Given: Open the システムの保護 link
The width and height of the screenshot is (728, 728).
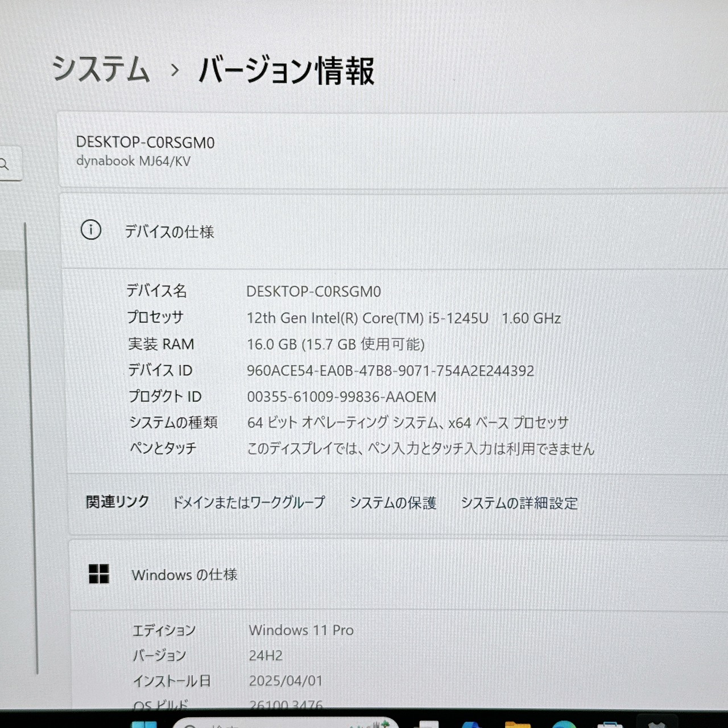Looking at the screenshot, I should click(x=394, y=503).
